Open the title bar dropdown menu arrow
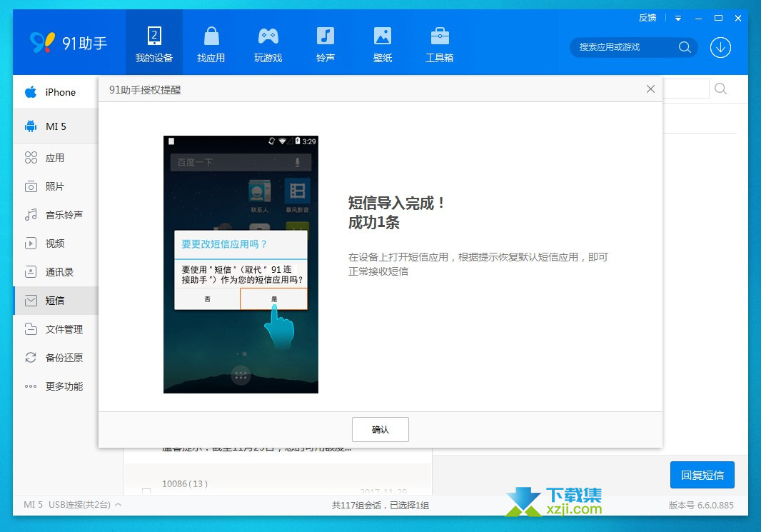 [x=678, y=19]
